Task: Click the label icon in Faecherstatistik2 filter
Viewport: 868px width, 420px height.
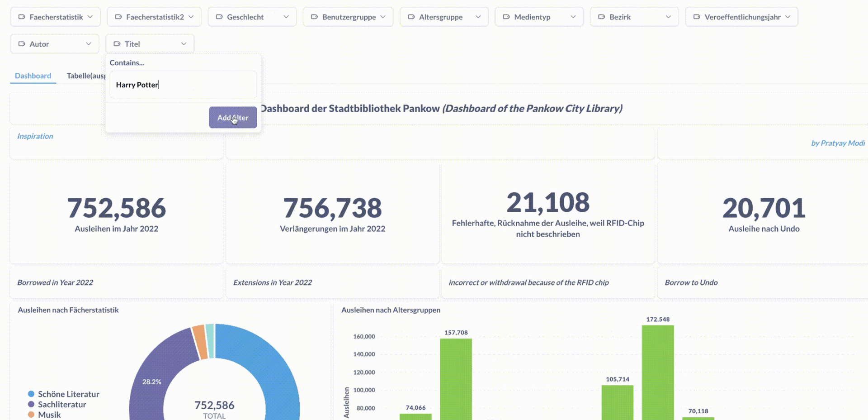Action: point(118,17)
